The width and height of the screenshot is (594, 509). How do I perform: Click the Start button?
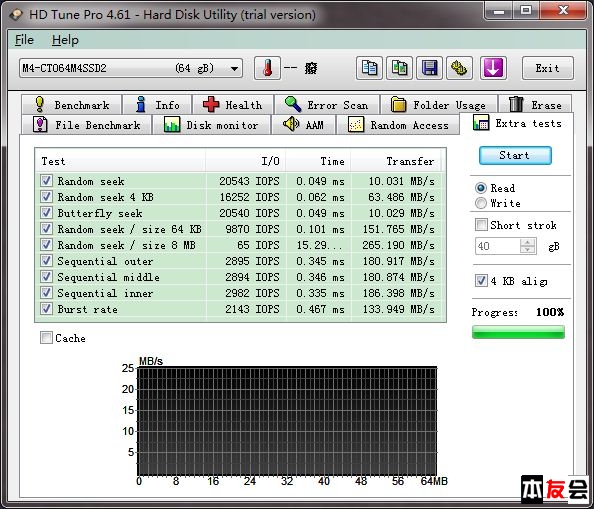pyautogui.click(x=515, y=155)
